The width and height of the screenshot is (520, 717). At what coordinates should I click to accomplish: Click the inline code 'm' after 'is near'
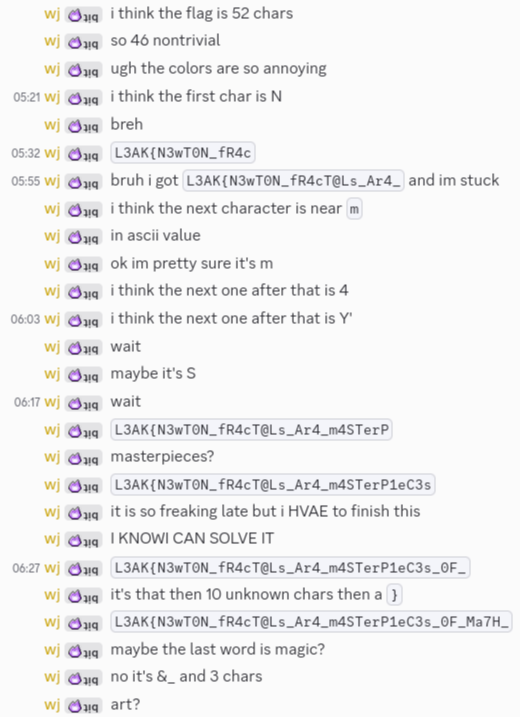[354, 209]
